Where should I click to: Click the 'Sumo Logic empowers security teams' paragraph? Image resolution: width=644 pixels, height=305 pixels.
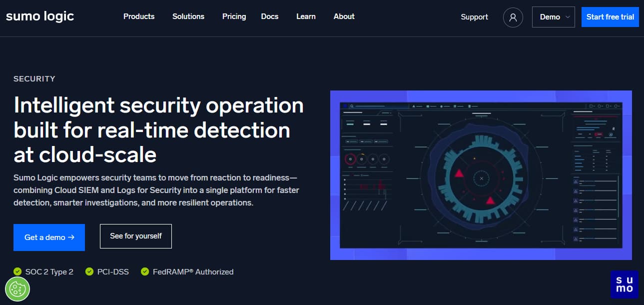(156, 190)
